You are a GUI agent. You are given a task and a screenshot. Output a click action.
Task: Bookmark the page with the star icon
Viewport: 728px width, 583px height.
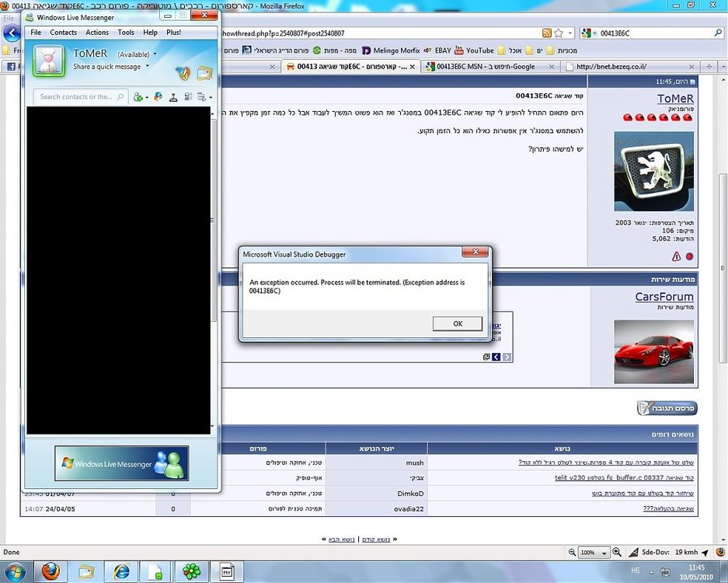pyautogui.click(x=559, y=33)
